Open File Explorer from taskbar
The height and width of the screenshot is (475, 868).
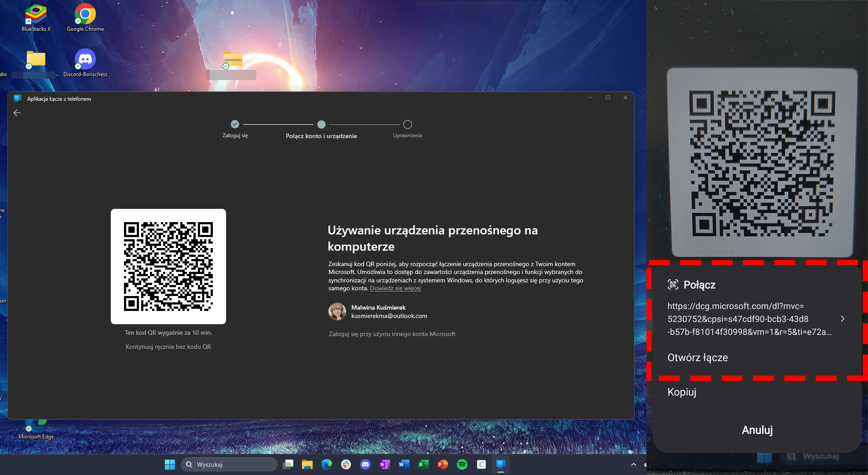(x=307, y=464)
